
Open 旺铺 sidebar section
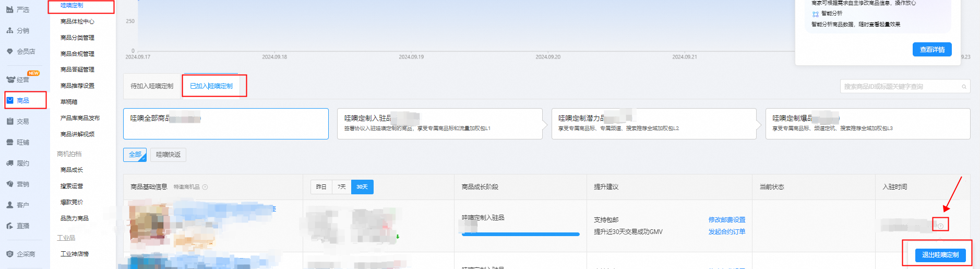click(x=18, y=142)
